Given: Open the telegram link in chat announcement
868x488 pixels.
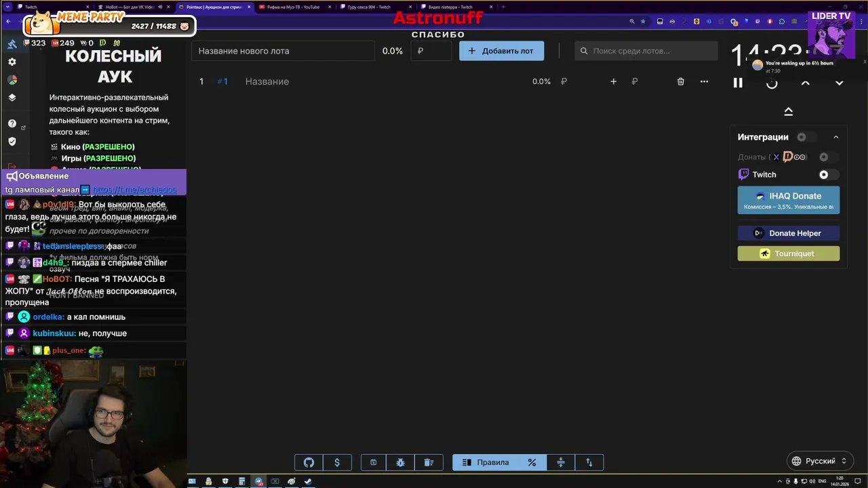Looking at the screenshot, I should click(134, 190).
